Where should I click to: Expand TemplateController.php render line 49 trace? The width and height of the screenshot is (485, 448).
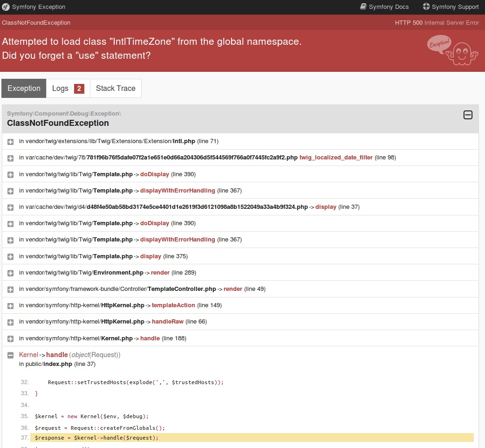pos(11,289)
